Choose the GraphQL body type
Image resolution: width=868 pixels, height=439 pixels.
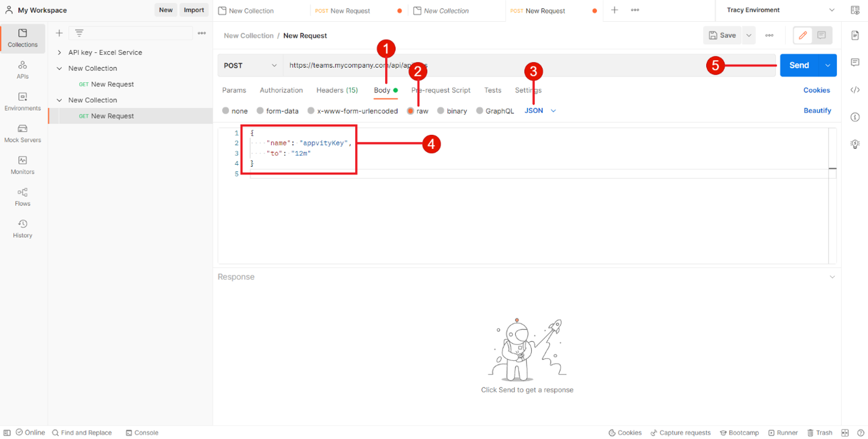[479, 111]
